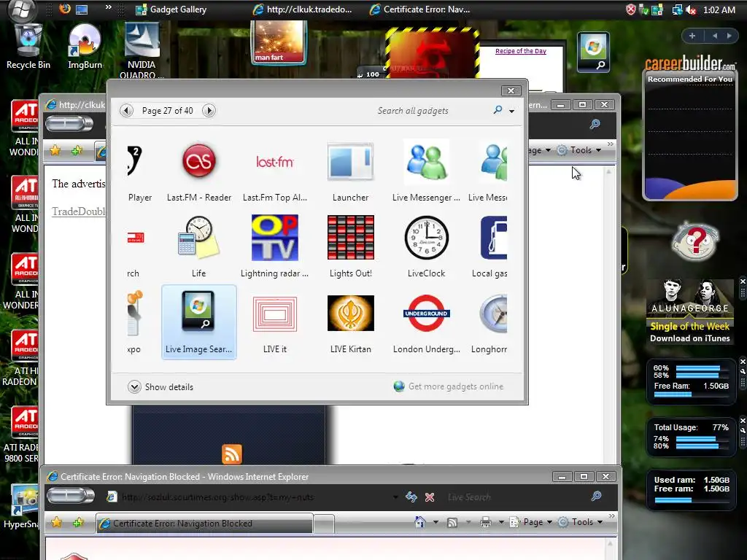
Task: Open the TradeDoubler link on the webpage
Action: (x=79, y=211)
